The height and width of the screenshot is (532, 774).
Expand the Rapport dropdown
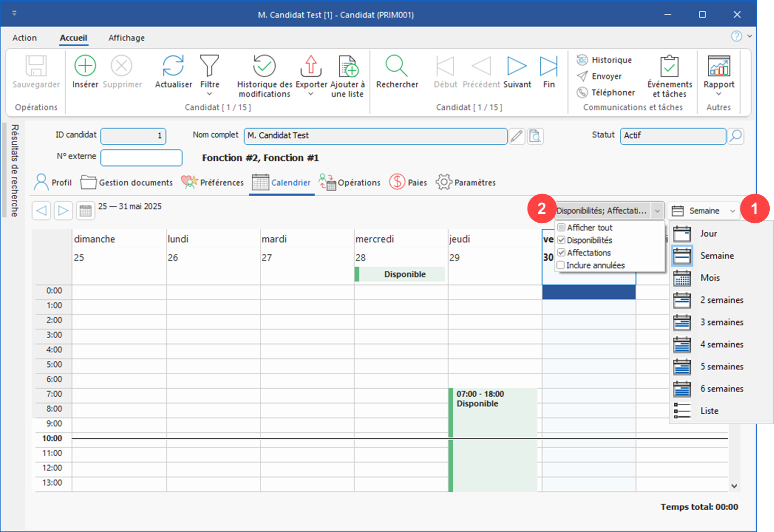click(x=719, y=94)
